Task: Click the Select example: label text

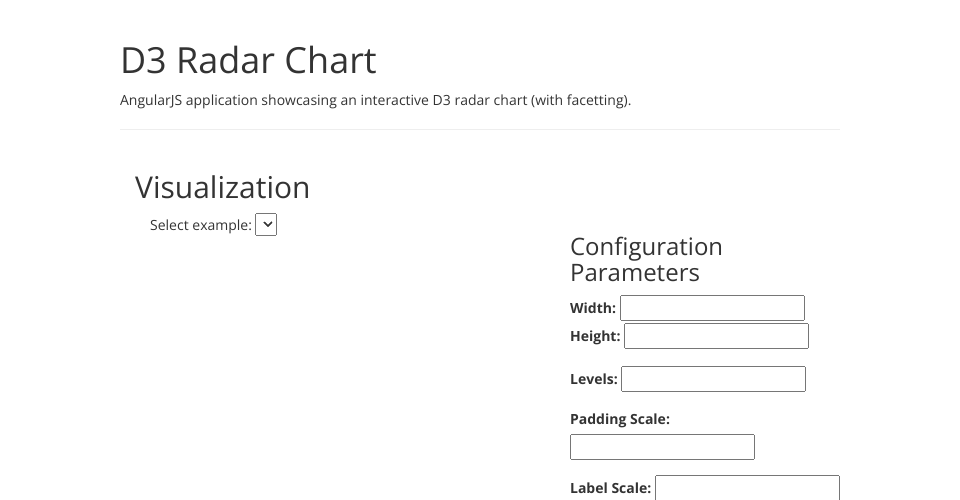Action: pos(201,225)
